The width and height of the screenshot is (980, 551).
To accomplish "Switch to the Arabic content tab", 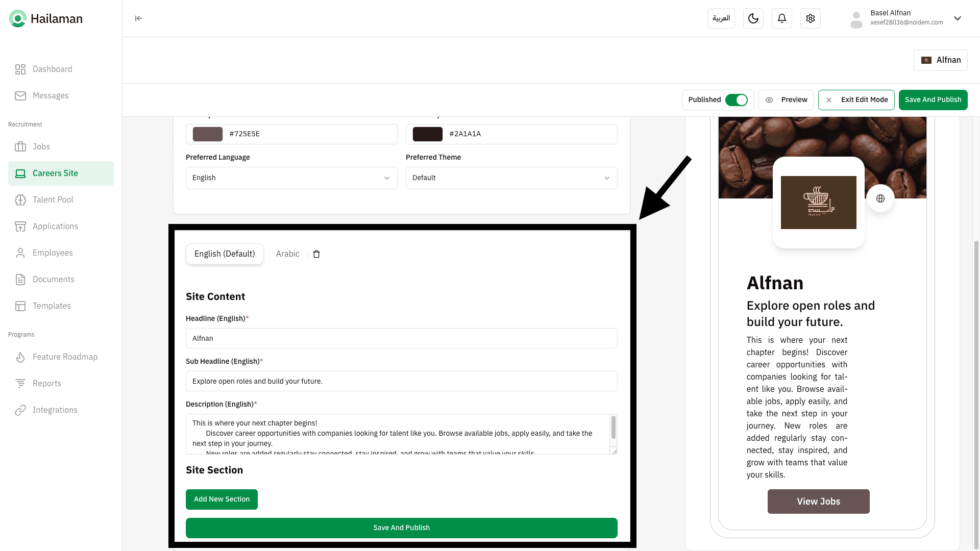I will point(287,254).
